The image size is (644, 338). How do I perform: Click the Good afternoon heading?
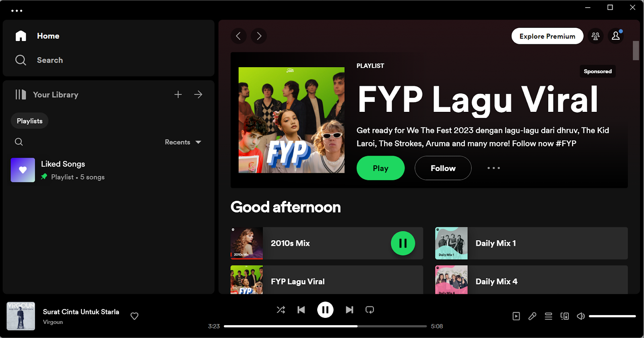[x=286, y=207]
